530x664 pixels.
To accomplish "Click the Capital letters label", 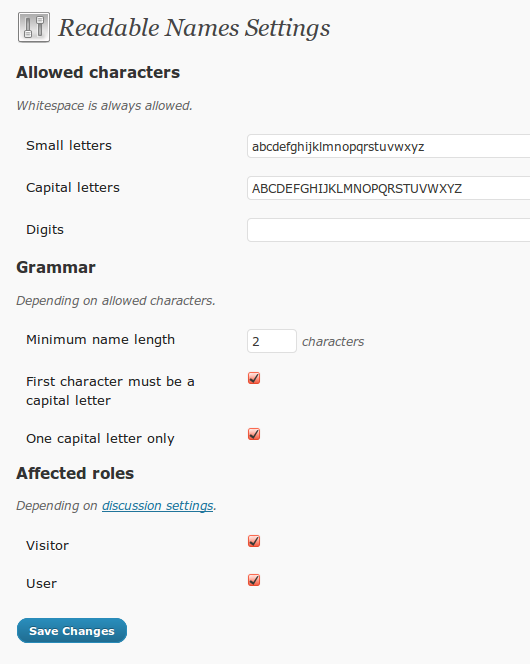I will click(x=73, y=188).
